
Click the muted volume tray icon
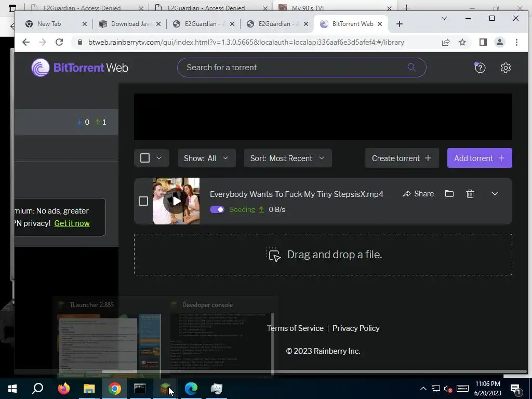pyautogui.click(x=448, y=389)
